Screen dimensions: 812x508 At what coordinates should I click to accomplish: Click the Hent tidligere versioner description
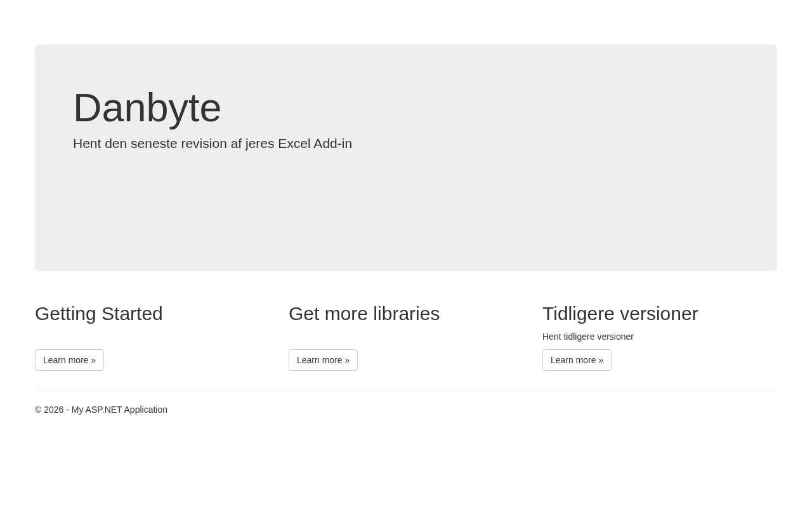click(587, 337)
